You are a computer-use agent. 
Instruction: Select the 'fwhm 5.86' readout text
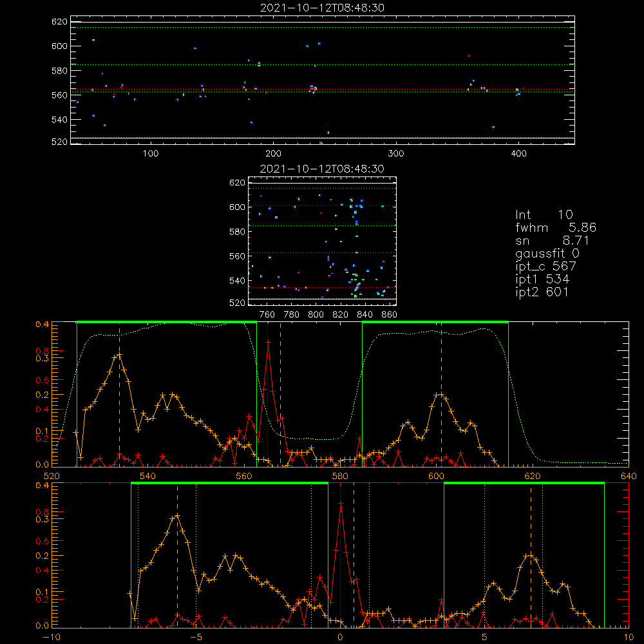click(556, 227)
